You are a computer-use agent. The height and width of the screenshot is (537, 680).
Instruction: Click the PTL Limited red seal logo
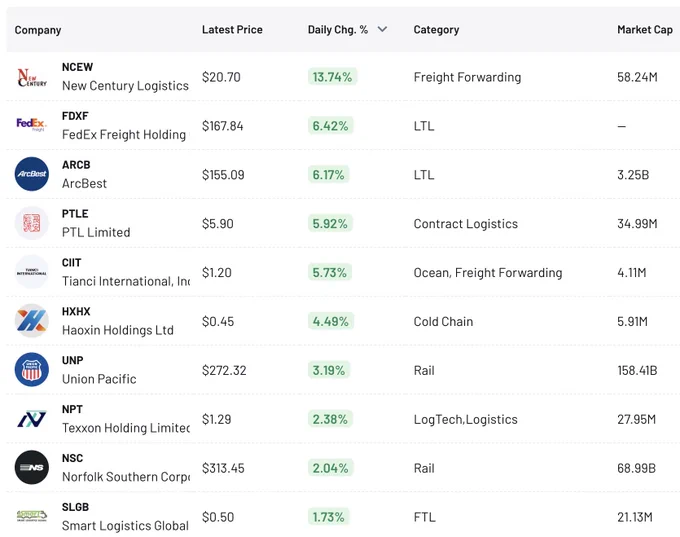pos(32,223)
